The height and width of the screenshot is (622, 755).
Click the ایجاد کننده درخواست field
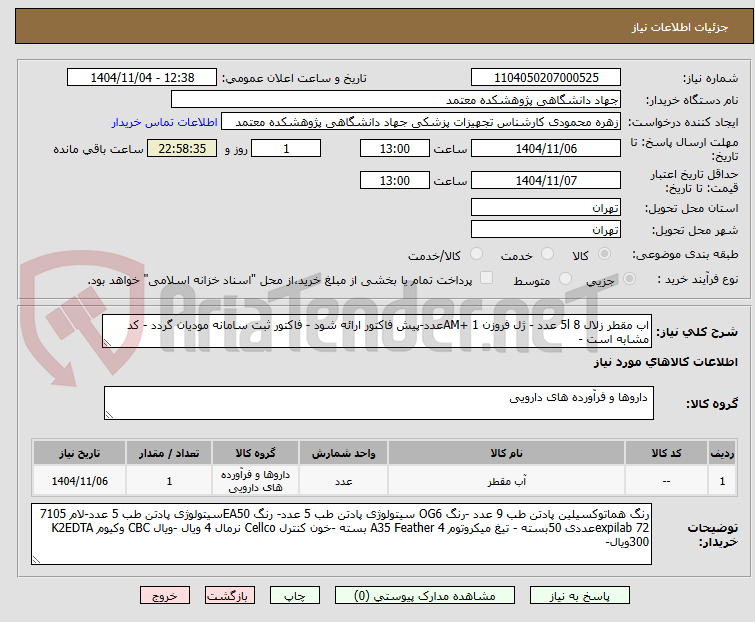pyautogui.click(x=421, y=122)
